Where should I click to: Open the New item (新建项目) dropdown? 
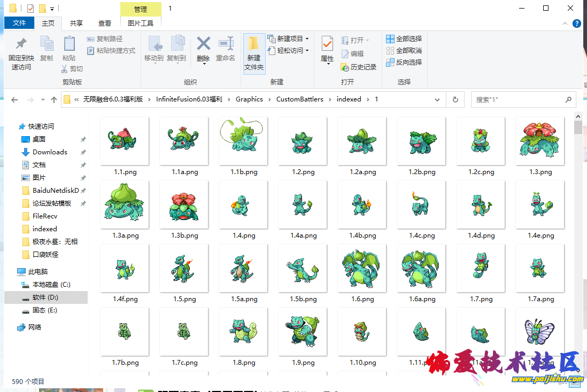tap(288, 39)
